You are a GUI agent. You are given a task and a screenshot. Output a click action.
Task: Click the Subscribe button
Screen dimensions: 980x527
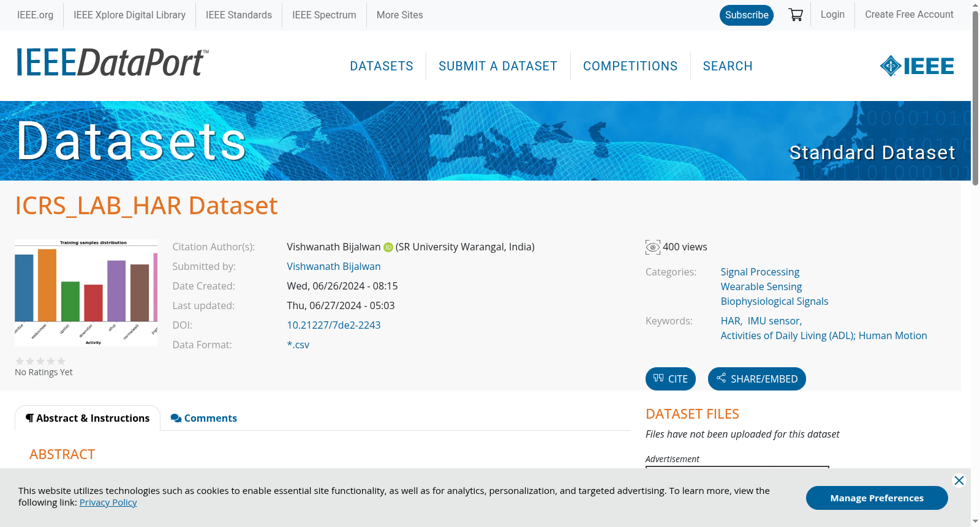point(747,15)
